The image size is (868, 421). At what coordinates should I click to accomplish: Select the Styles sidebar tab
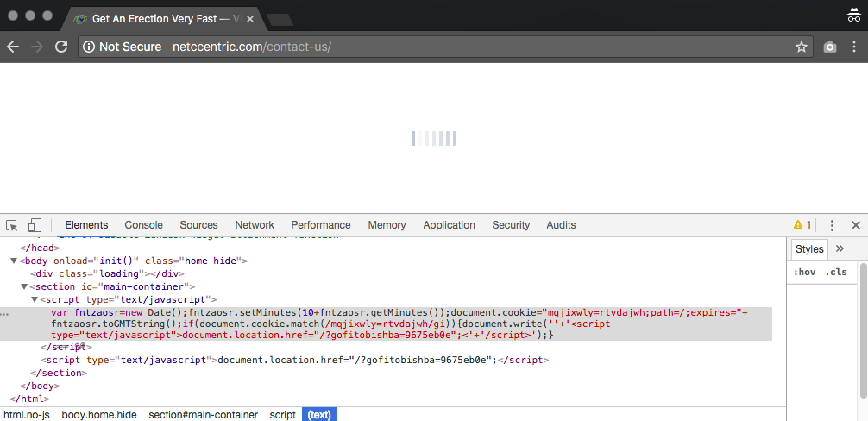(x=809, y=249)
